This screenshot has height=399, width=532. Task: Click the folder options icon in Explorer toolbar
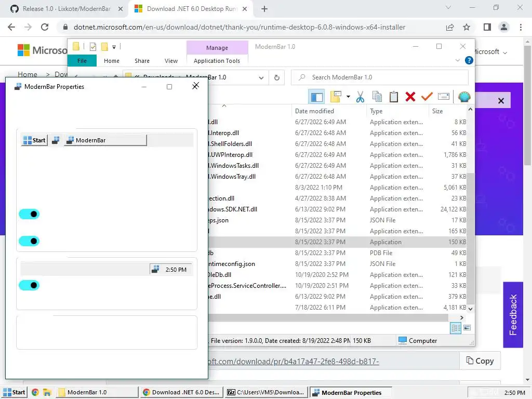[x=336, y=97]
